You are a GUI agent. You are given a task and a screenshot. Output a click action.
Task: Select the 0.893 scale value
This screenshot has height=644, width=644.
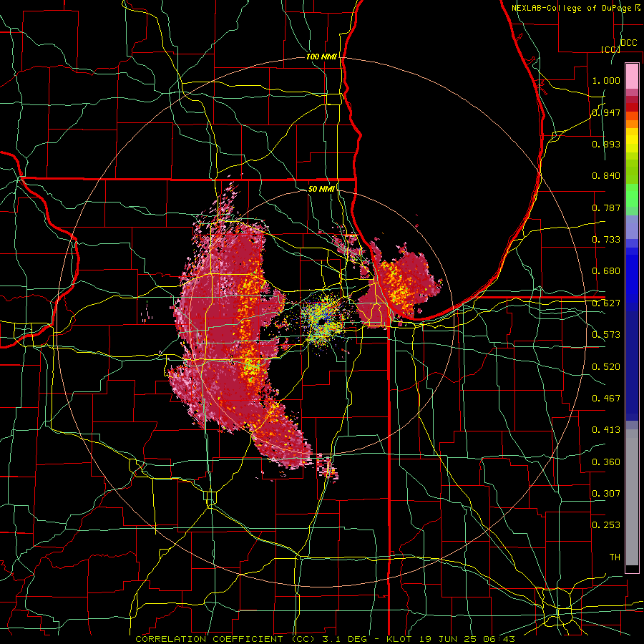[x=606, y=144]
